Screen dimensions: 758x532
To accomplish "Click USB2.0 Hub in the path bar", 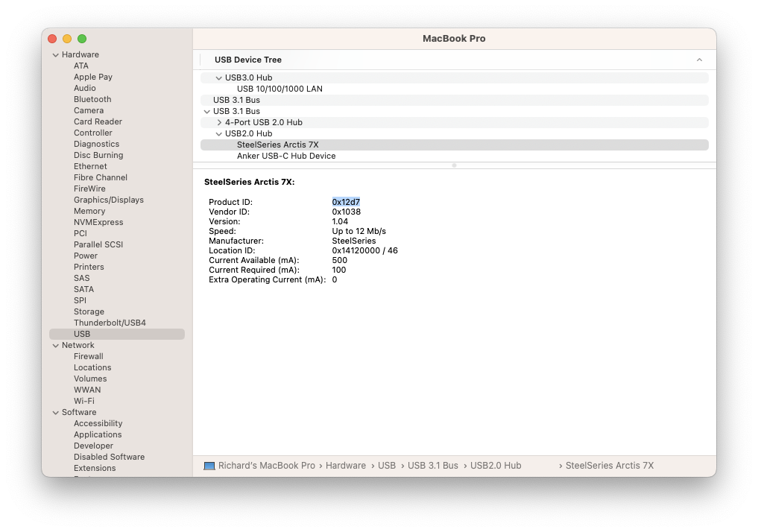I will (496, 466).
